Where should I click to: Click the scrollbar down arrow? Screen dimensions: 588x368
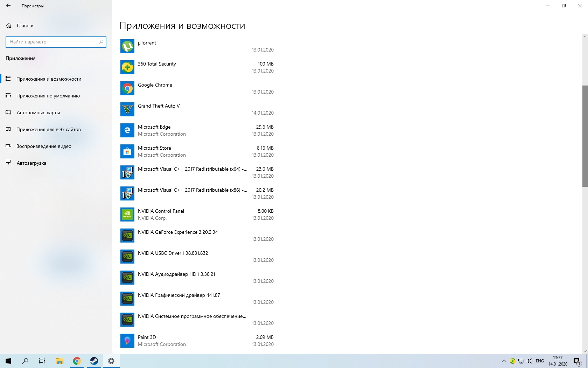point(585,351)
